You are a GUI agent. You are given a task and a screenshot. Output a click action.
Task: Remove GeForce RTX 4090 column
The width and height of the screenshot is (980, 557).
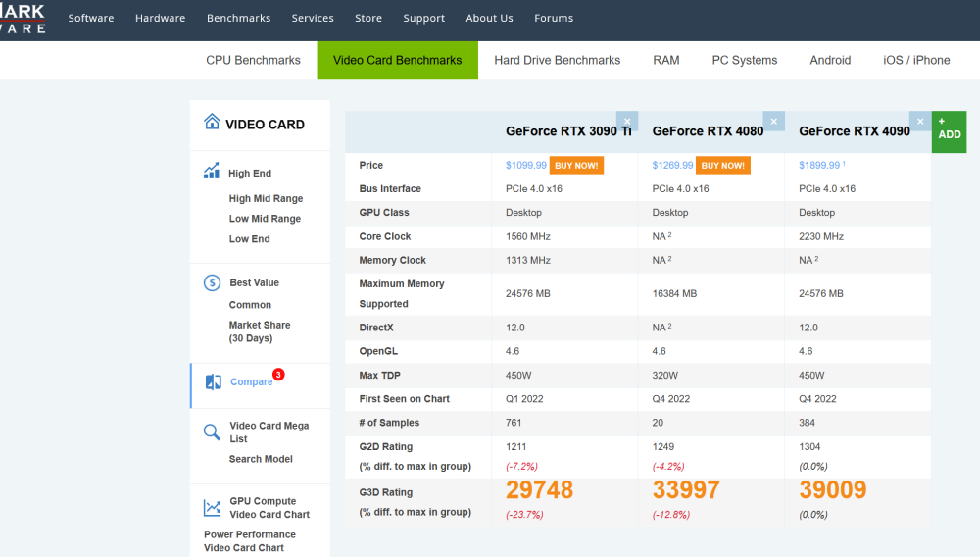(x=920, y=122)
